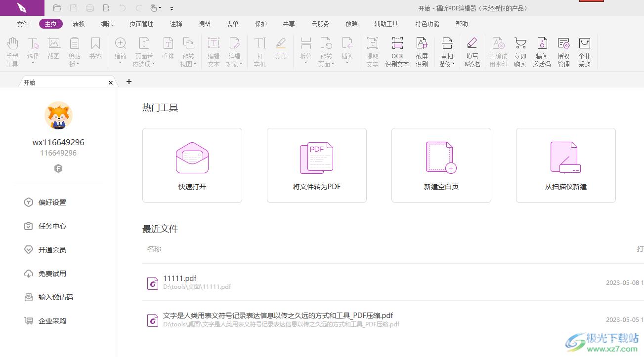Click the 从扫描仪新建 card
The height and width of the screenshot is (357, 644).
tap(566, 165)
